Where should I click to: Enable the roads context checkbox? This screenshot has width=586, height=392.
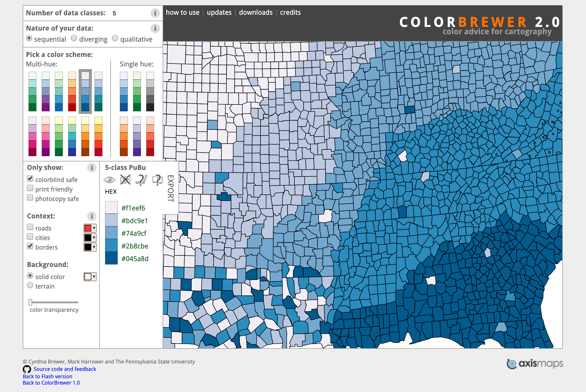(30, 227)
